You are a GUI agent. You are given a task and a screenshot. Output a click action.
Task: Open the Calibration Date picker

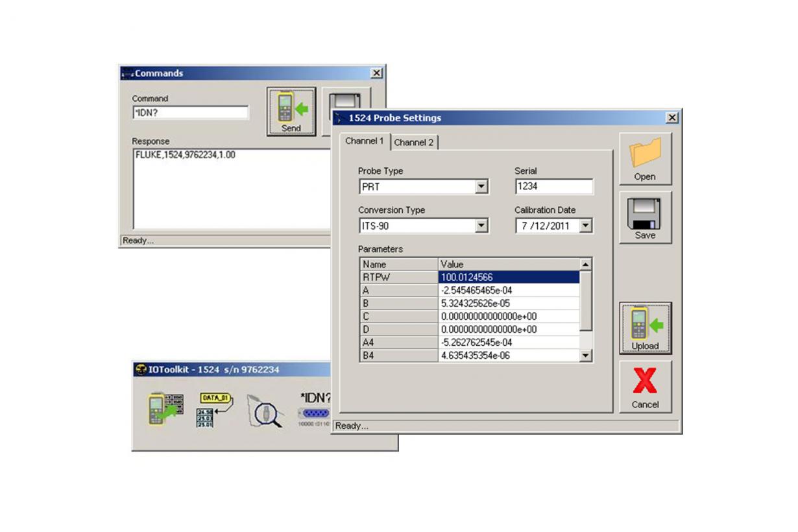[x=586, y=225]
